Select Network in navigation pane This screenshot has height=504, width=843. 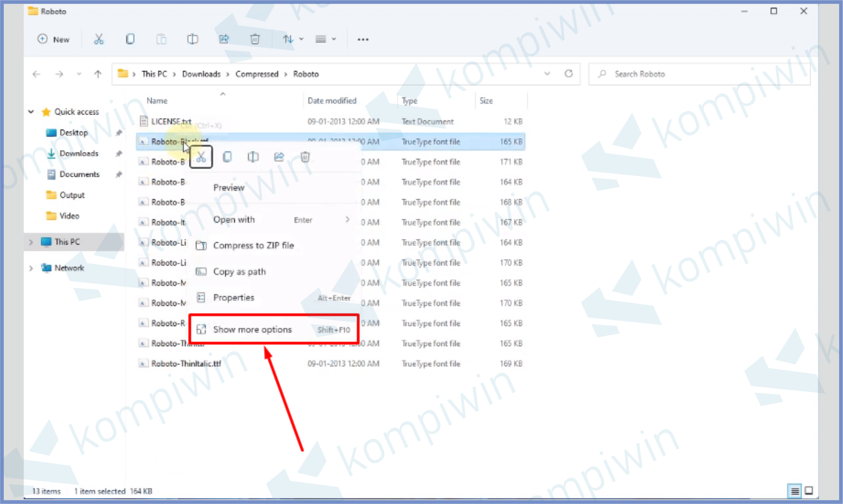point(69,268)
